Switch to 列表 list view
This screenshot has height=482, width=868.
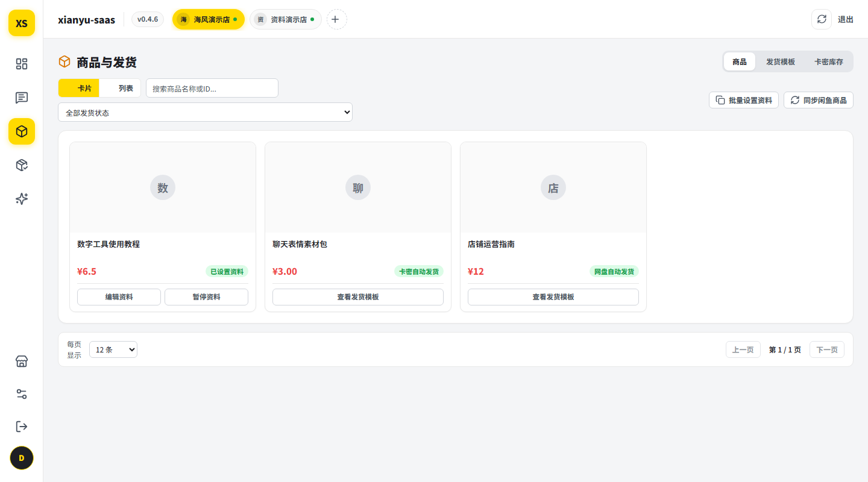tap(120, 88)
